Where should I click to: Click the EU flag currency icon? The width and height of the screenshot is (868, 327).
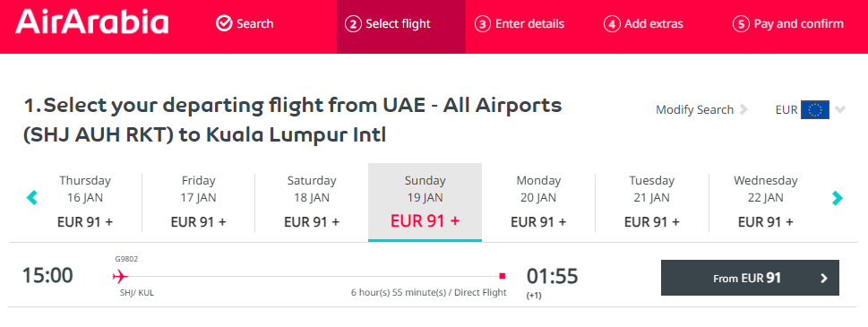pyautogui.click(x=815, y=110)
